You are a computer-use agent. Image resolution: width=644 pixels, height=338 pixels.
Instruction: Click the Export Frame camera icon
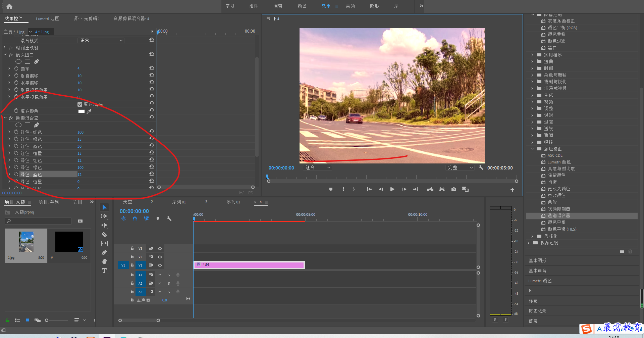point(454,189)
